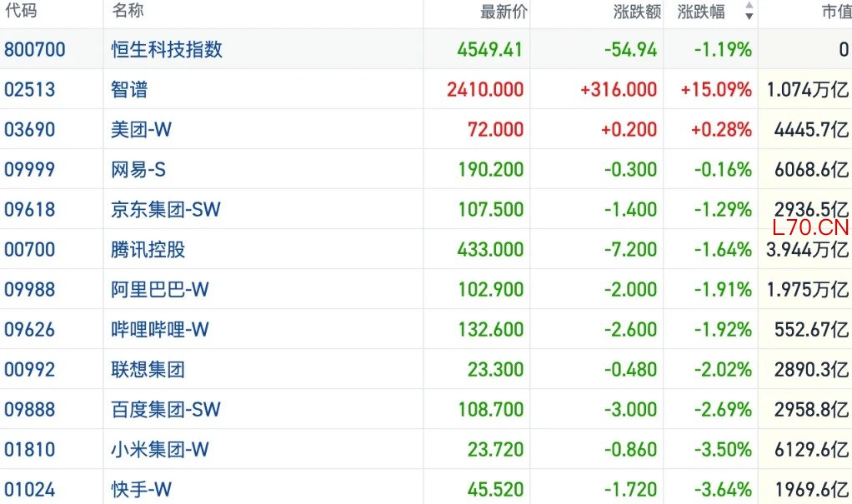Click market cap 6129.6亿
Viewport: 852px width, 504px height.
coord(812,450)
